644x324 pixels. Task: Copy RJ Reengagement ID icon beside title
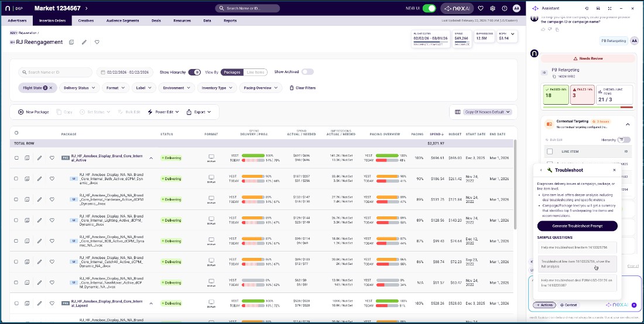coord(71,42)
